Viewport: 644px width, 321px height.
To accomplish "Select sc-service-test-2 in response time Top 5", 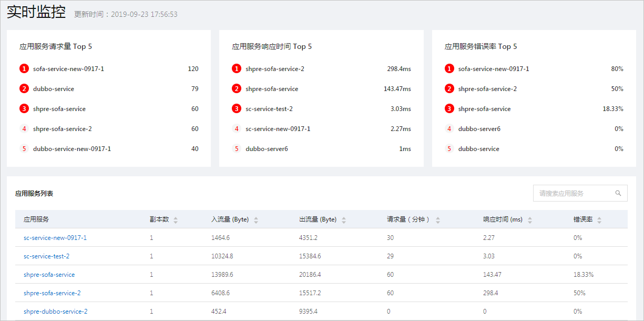I will pos(269,109).
